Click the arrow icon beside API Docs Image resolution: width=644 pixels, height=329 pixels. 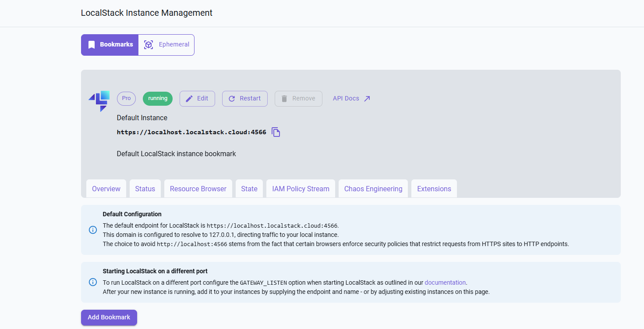(367, 99)
